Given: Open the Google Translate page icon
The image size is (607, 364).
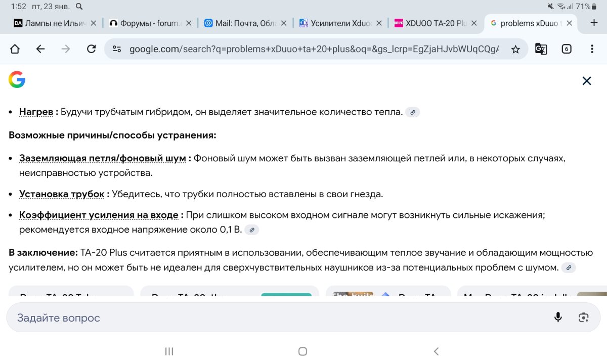Looking at the screenshot, I should point(541,49).
